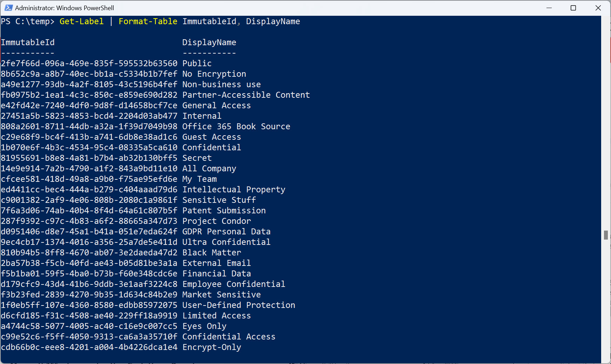Screen dimensions: 611x364
Task: Click the Partner-Accessible Content label name
Action: coord(246,95)
